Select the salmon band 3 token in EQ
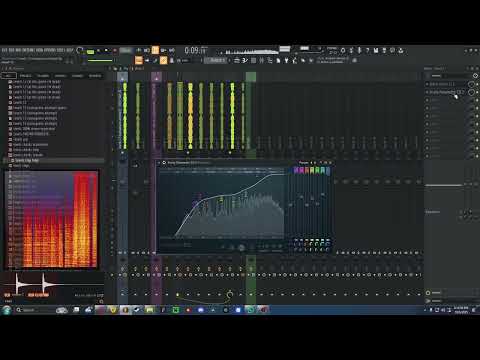This screenshot has height=360, width=480. [307, 170]
